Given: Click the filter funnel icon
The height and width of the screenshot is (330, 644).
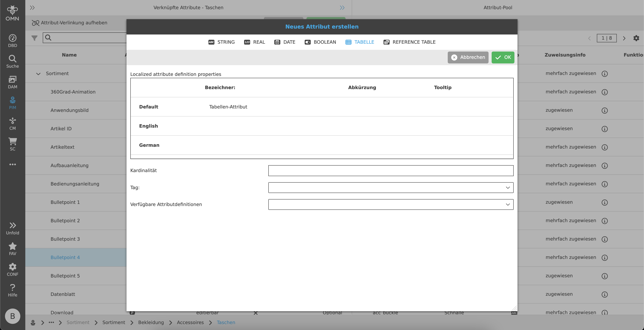Looking at the screenshot, I should 34,38.
